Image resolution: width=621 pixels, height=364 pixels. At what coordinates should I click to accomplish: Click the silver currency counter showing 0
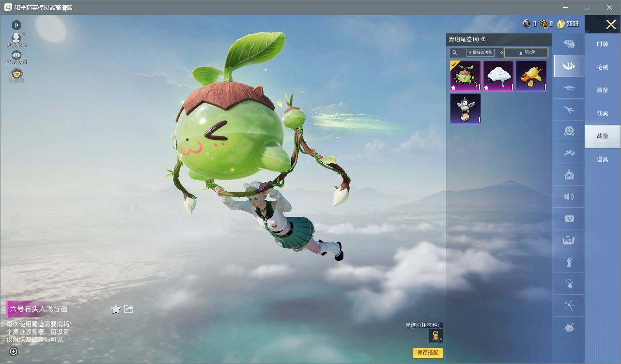pyautogui.click(x=530, y=24)
